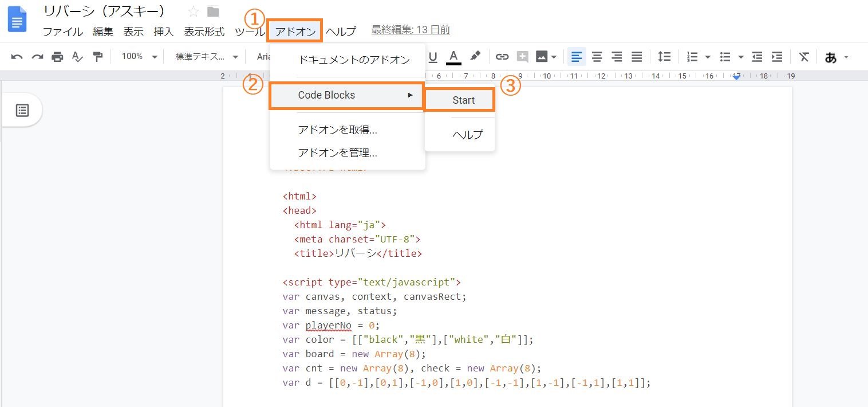Viewport: 868px width, 407px height.
Task: Expand the input tools dropdown arrow
Action: coord(846,57)
